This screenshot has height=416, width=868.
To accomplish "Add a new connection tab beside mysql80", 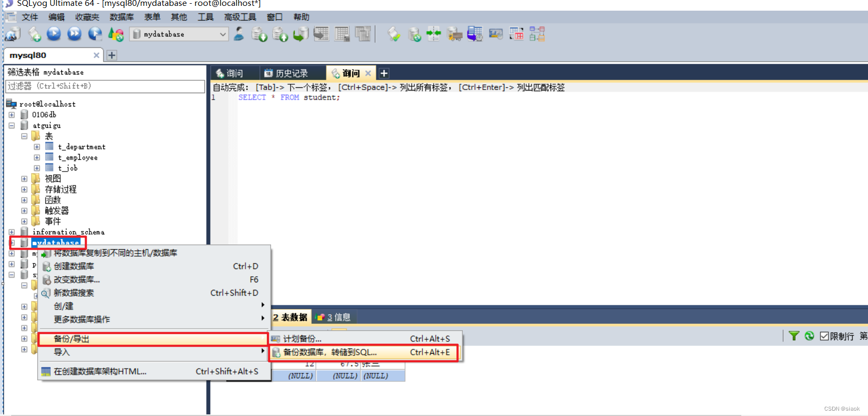I will tap(112, 55).
